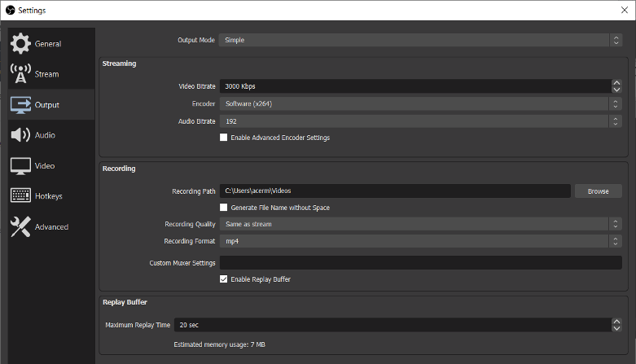Click the General gear icon in the sidebar
The width and height of the screenshot is (636, 364).
coord(20,43)
